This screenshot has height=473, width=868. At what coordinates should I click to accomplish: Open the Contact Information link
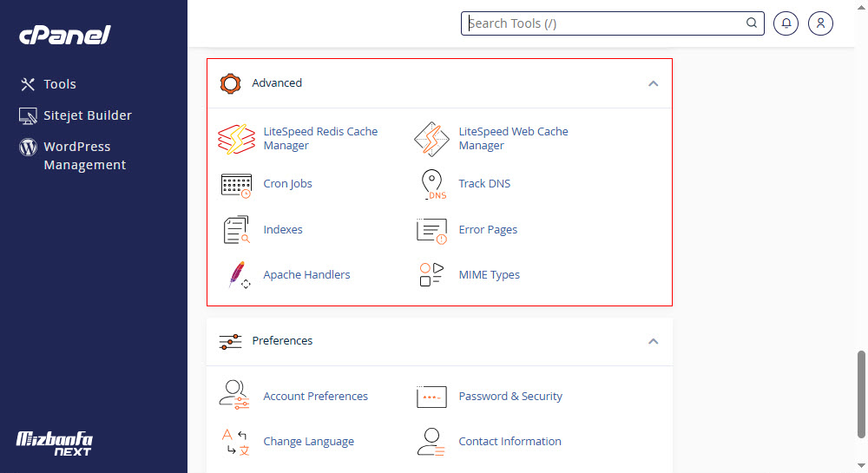point(510,442)
